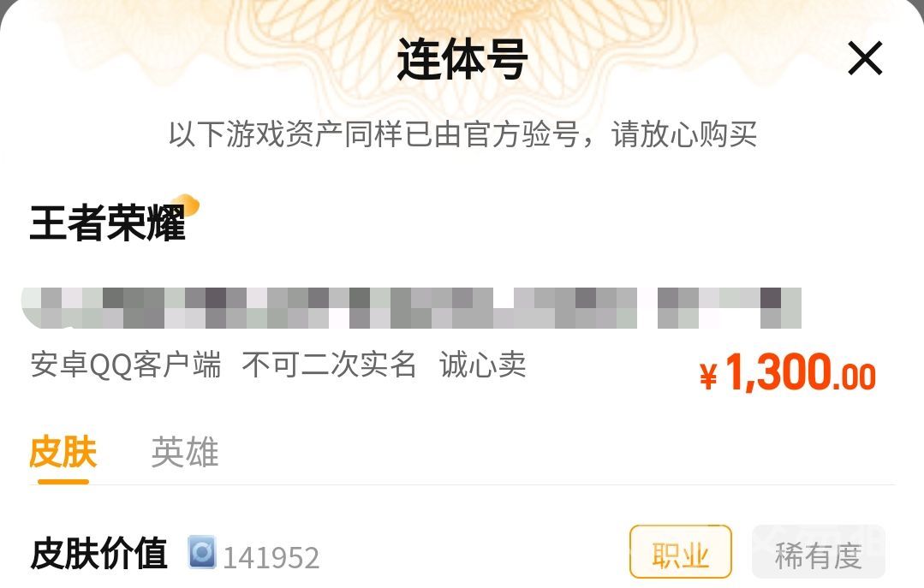Close the 连体号 popup with the X

coord(864,57)
